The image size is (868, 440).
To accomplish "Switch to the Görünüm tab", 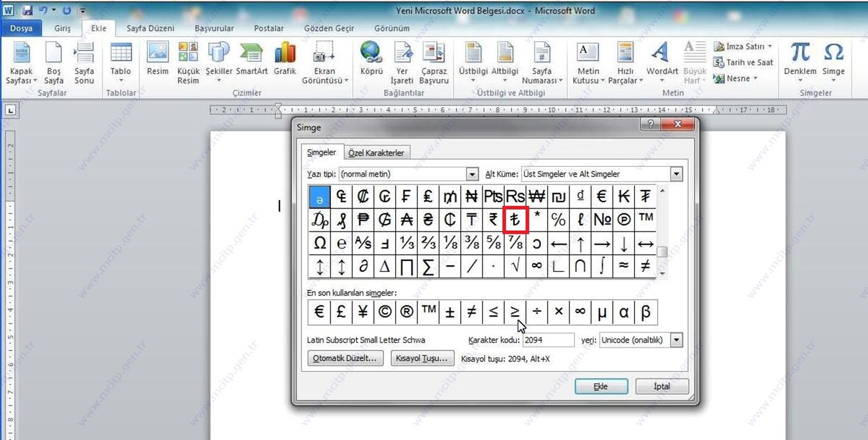I will [392, 28].
